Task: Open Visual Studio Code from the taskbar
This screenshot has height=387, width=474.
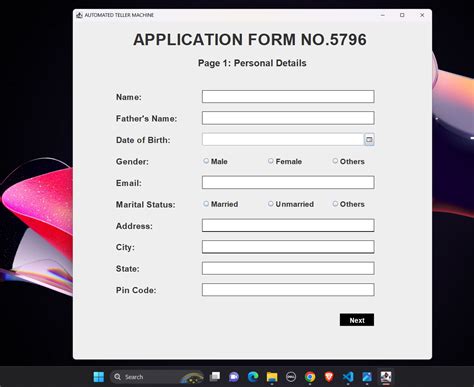Action: (348, 377)
